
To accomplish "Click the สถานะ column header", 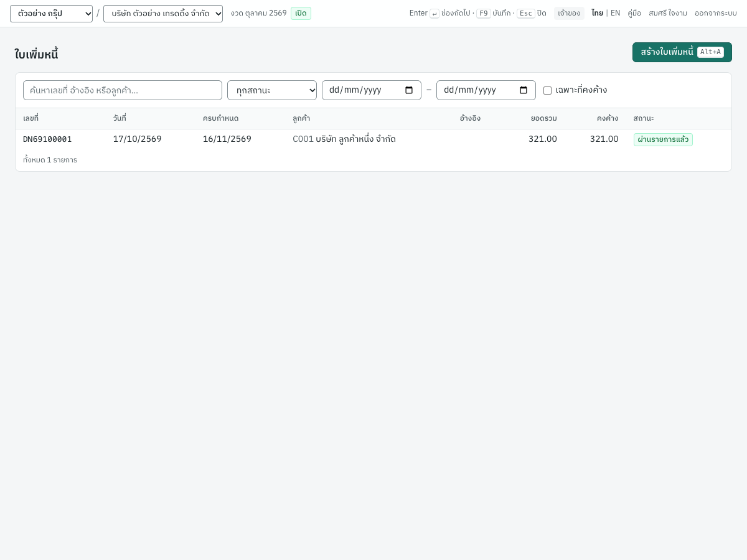I will [644, 118].
